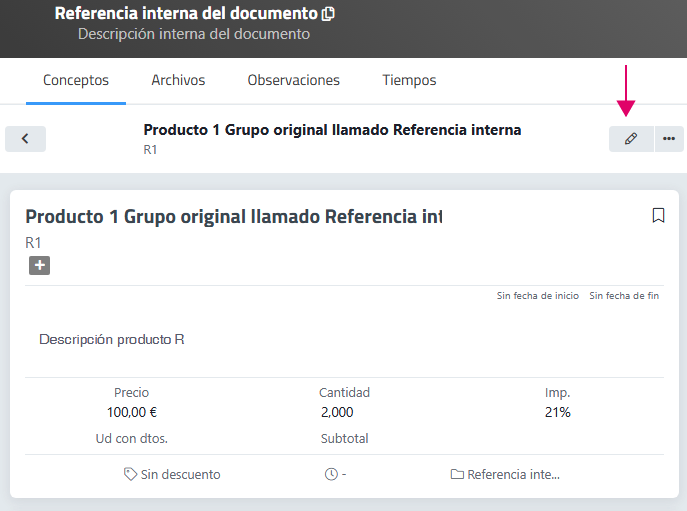This screenshot has height=511, width=687.
Task: Click the tag icon for Sin descuento
Action: click(x=130, y=474)
